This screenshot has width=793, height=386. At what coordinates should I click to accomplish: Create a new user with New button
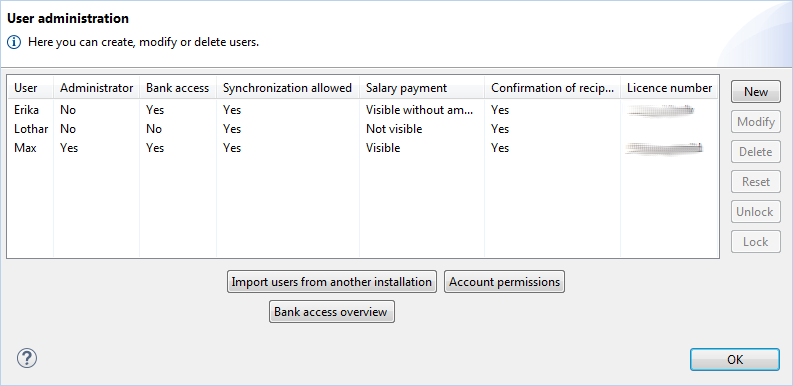pyautogui.click(x=756, y=92)
